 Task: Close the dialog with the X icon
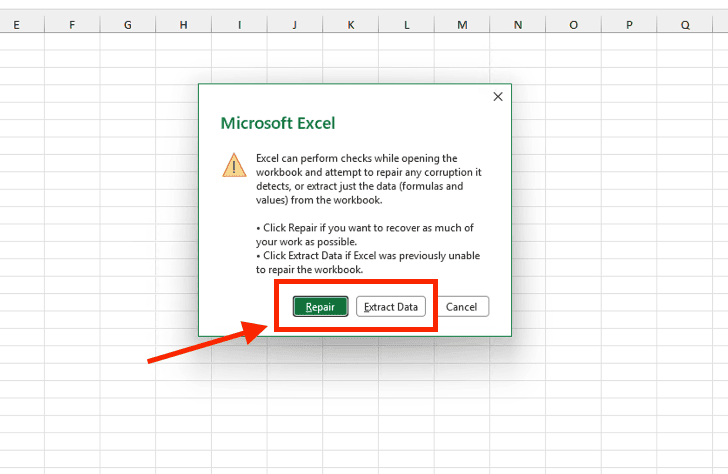(x=498, y=97)
